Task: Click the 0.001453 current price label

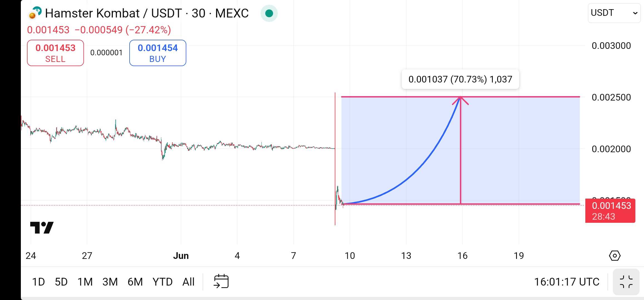Action: [x=610, y=211]
